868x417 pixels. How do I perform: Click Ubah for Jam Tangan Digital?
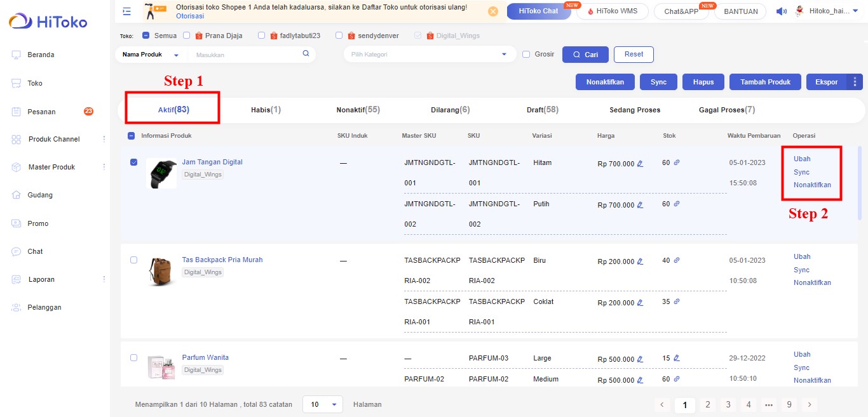click(802, 159)
